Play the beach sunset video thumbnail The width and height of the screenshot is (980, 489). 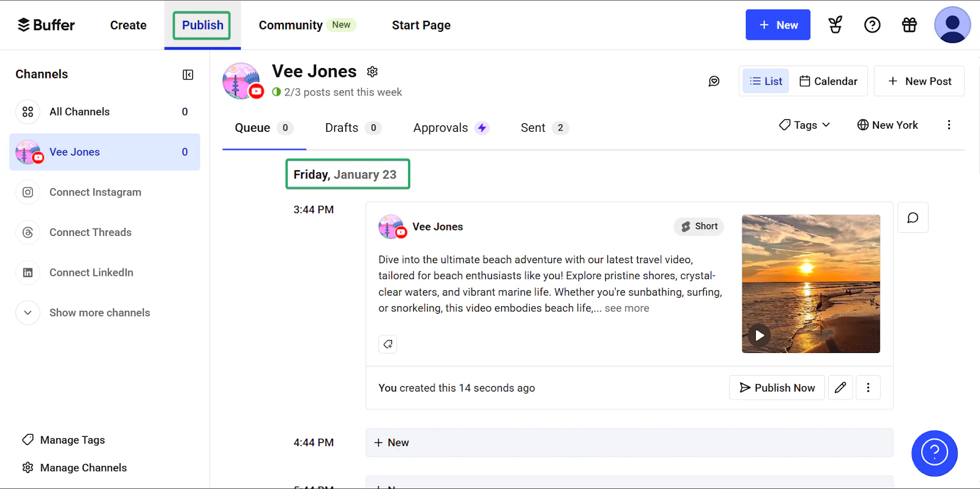pyautogui.click(x=759, y=335)
